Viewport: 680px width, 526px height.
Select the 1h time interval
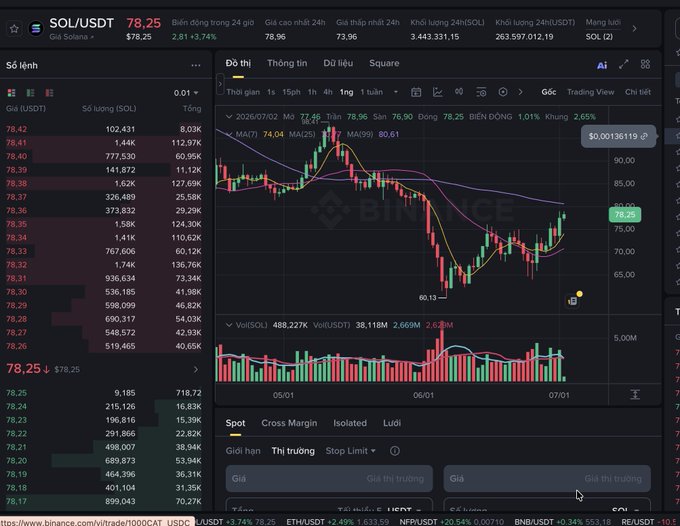312,92
